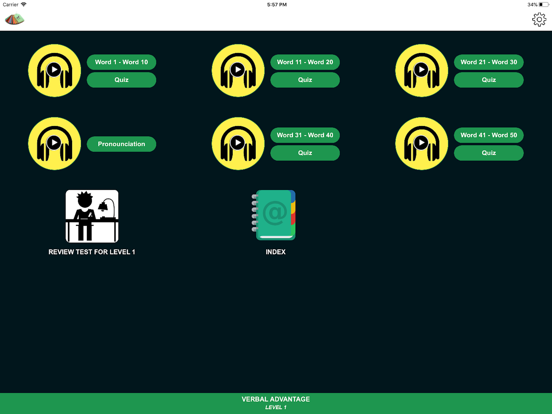Start Quiz under Word 11 - Word 20
The height and width of the screenshot is (414, 552).
[305, 80]
